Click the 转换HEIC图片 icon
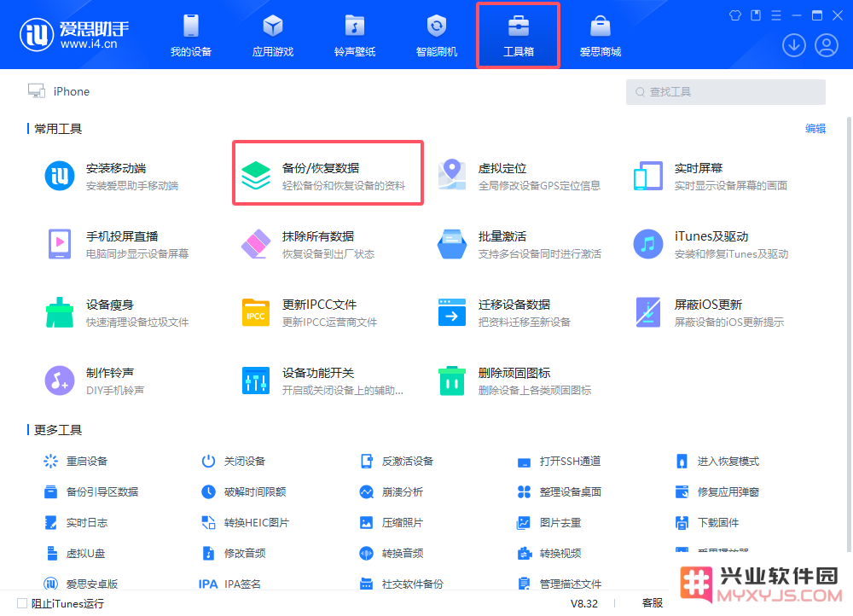The image size is (853, 616). pos(208,523)
